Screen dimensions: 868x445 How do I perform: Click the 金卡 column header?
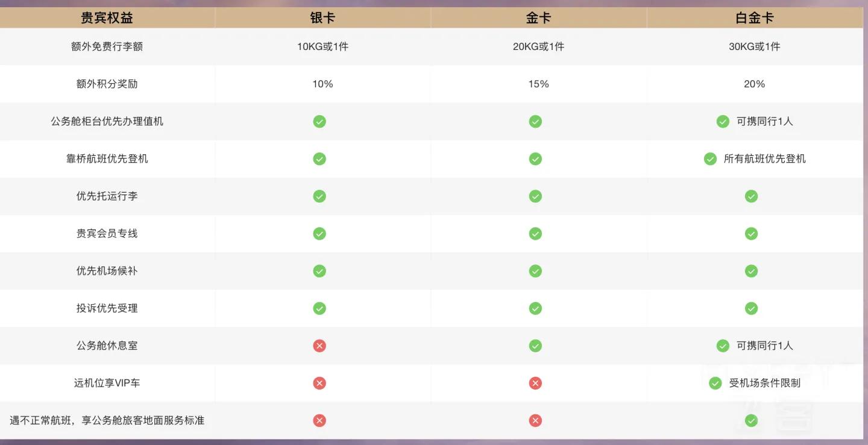[538, 18]
